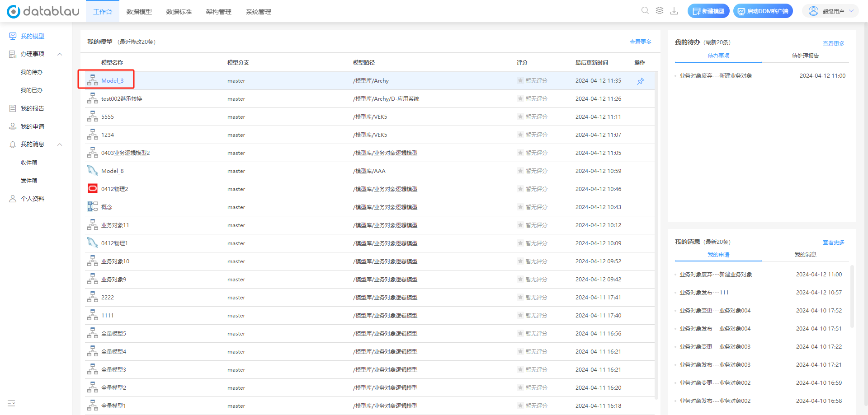Open the 业务对象9 model row
This screenshot has height=415, width=868.
[x=370, y=279]
